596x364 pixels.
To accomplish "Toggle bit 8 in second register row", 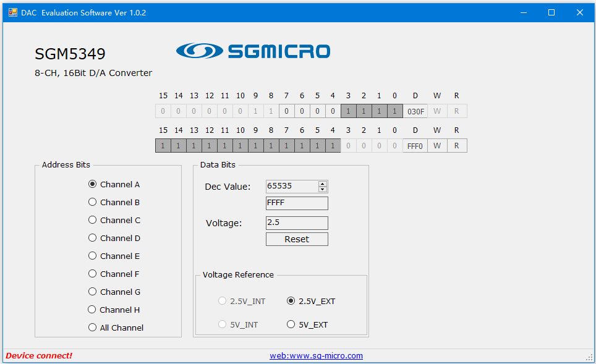I will tap(271, 145).
